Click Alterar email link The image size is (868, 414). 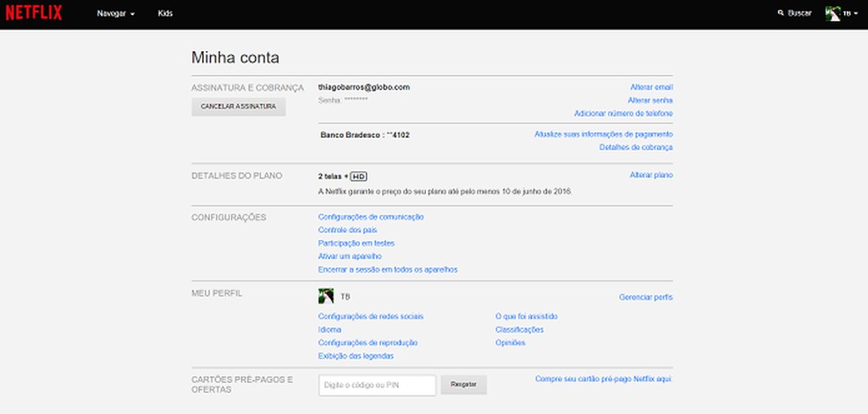tap(651, 87)
